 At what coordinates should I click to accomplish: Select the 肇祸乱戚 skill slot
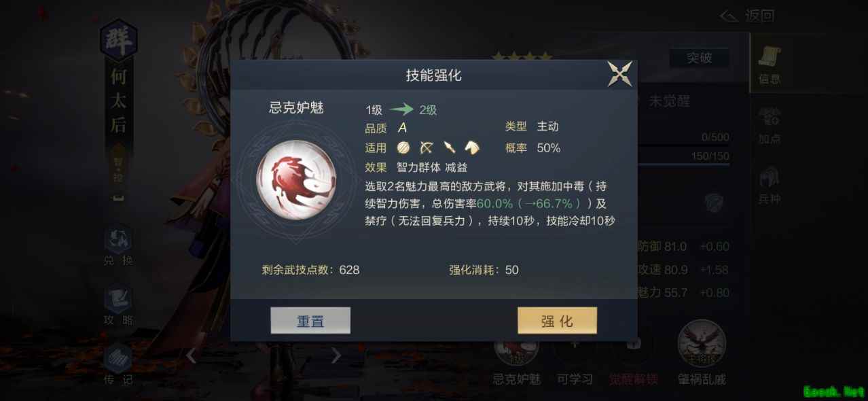702,352
